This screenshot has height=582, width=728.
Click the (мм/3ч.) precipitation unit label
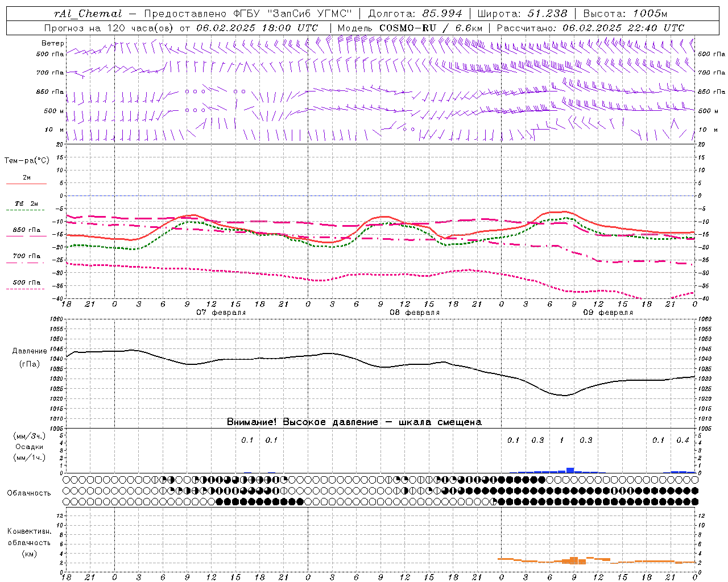click(x=29, y=436)
